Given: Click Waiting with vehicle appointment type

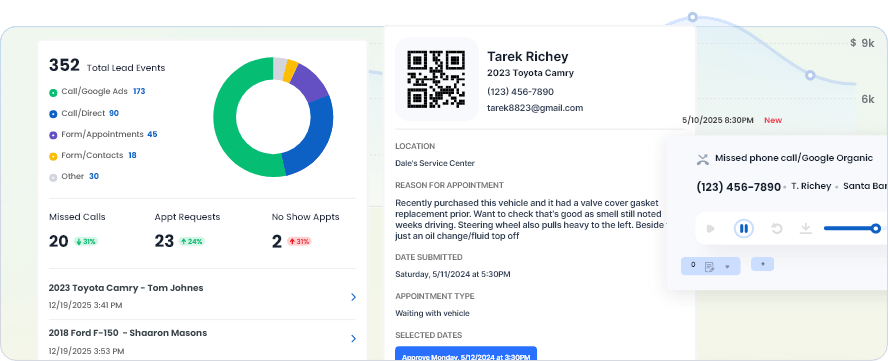Looking at the screenshot, I should click(432, 313).
